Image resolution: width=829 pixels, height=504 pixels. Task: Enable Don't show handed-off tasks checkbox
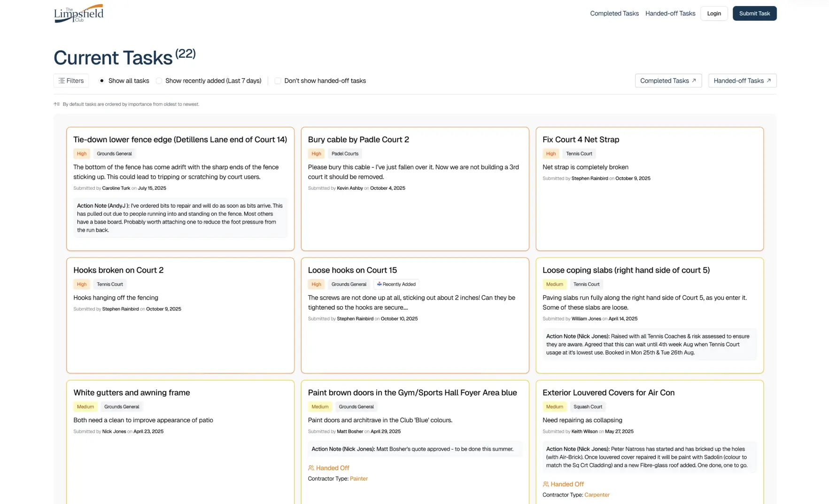point(278,81)
